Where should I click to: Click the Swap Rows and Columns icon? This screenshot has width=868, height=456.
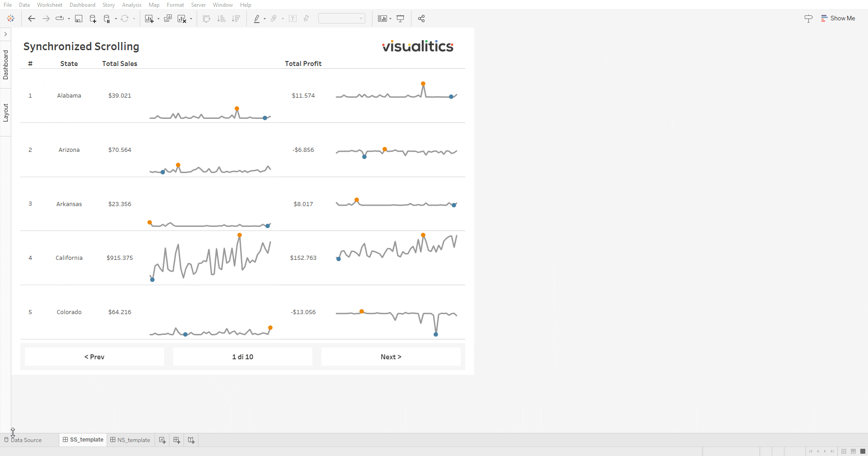pos(207,19)
